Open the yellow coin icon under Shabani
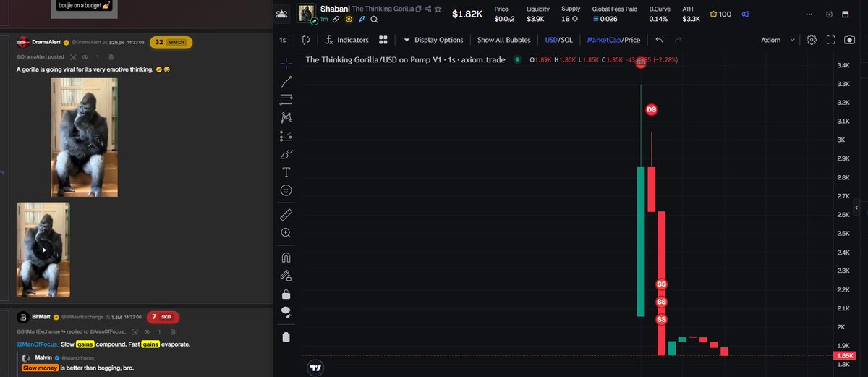 tap(349, 20)
